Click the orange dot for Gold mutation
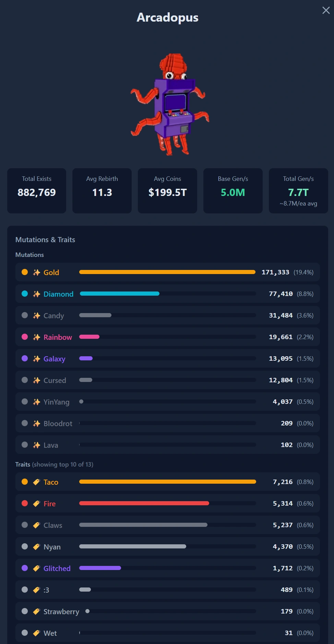This screenshot has height=644, width=334. [x=25, y=272]
